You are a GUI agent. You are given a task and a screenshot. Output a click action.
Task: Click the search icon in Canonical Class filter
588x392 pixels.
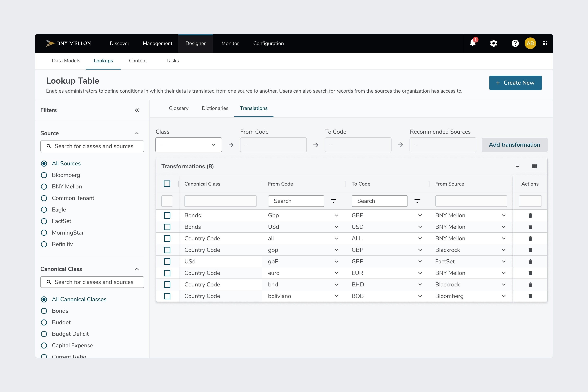[49, 282]
